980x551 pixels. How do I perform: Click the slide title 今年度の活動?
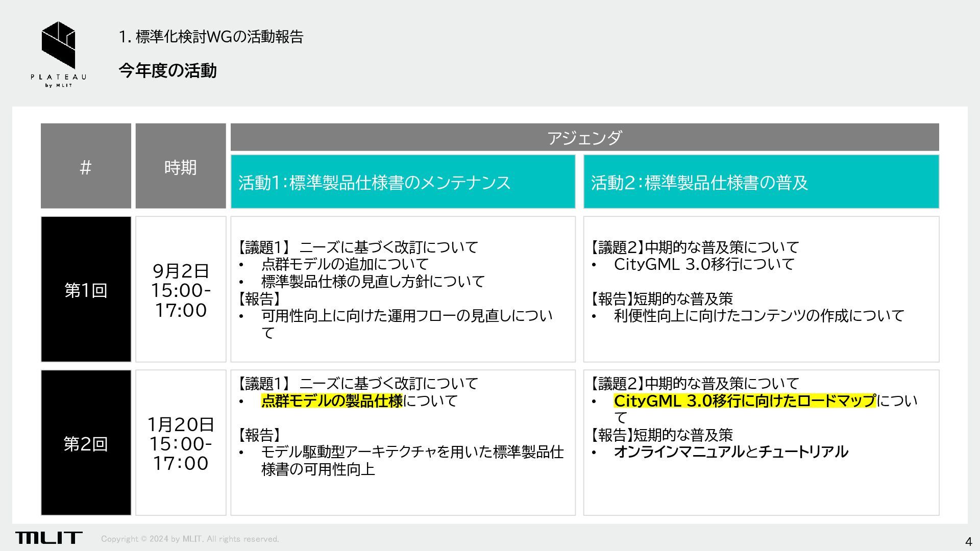(x=167, y=70)
